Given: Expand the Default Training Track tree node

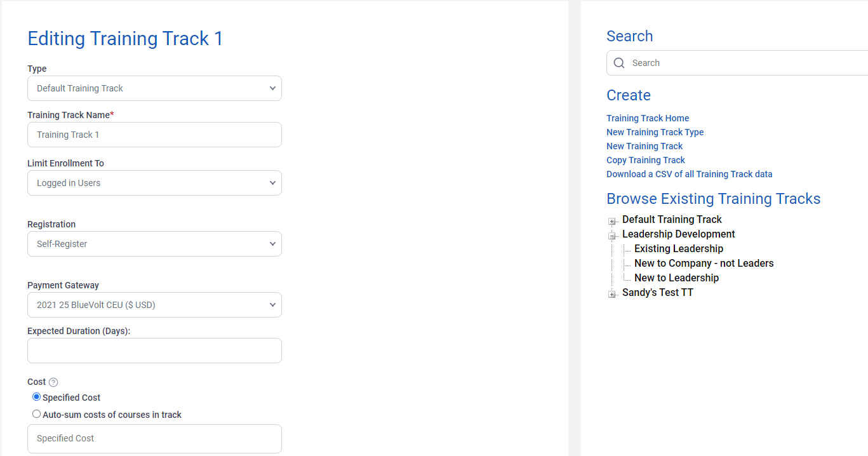Looking at the screenshot, I should click(x=612, y=222).
